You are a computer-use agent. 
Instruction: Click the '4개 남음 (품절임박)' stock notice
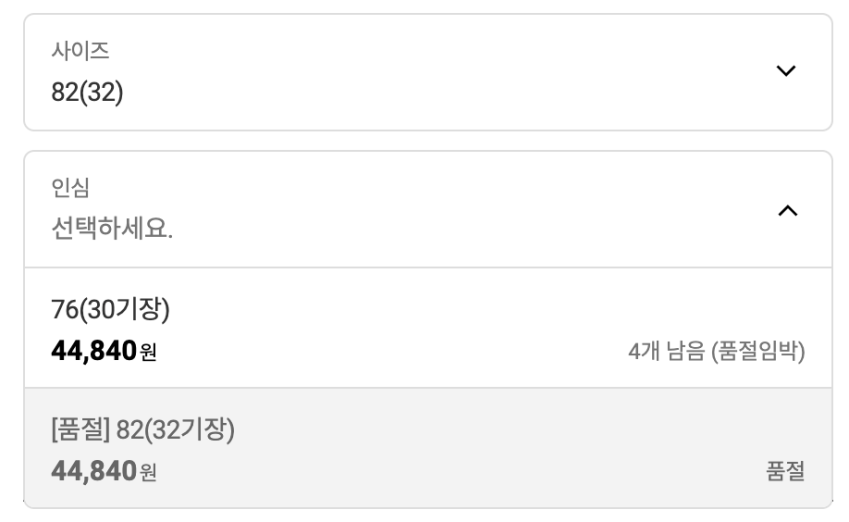[716, 352]
